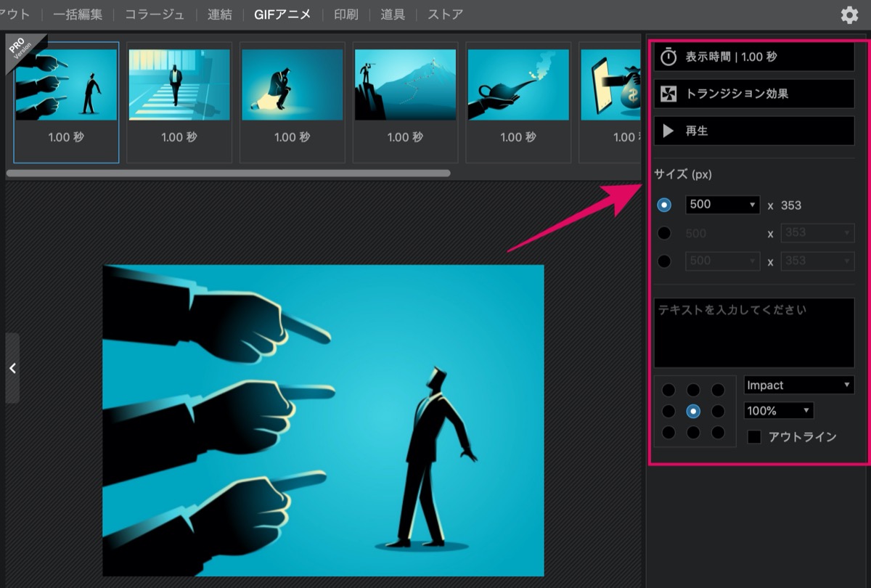Set text position to bottom-right radio

click(718, 433)
